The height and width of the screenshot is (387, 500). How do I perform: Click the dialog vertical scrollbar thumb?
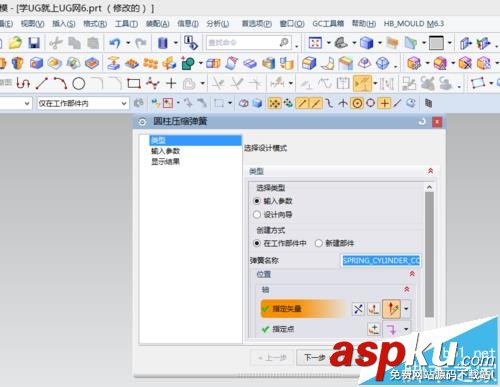[430, 254]
